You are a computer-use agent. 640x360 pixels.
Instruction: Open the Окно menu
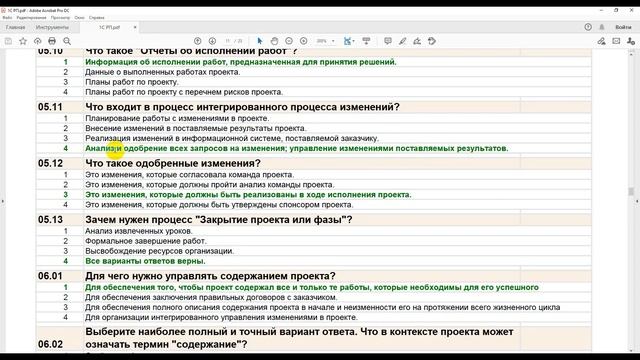coord(79,18)
